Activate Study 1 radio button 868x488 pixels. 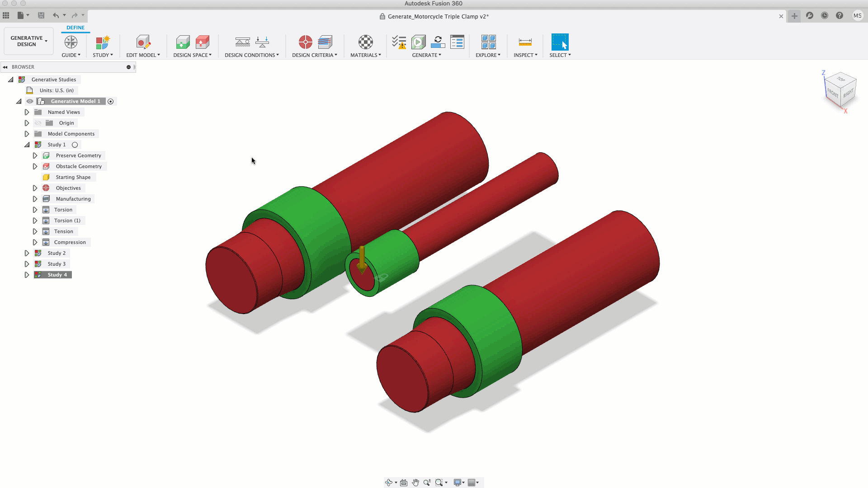pyautogui.click(x=75, y=145)
